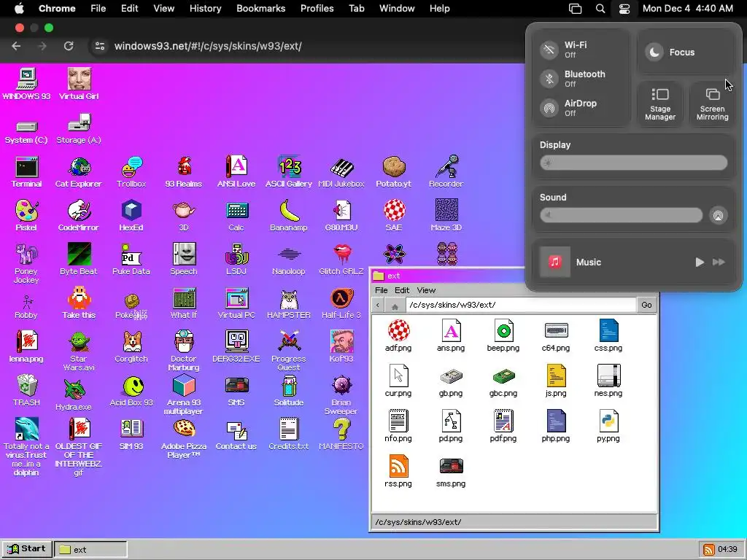Open the Edit menu in ext window

(x=402, y=290)
